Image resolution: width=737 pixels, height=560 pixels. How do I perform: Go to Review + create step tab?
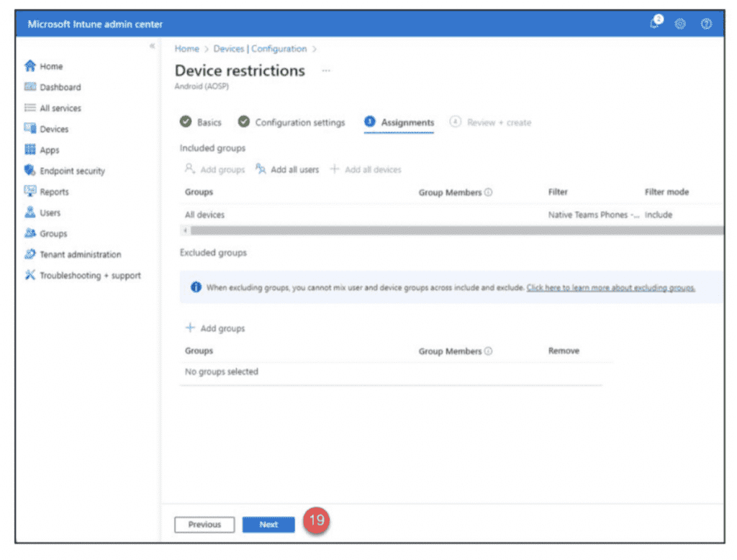tap(490, 122)
